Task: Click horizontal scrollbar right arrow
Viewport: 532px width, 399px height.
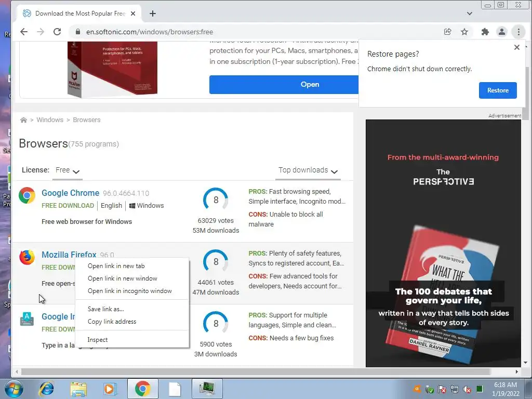Action: coord(516,372)
